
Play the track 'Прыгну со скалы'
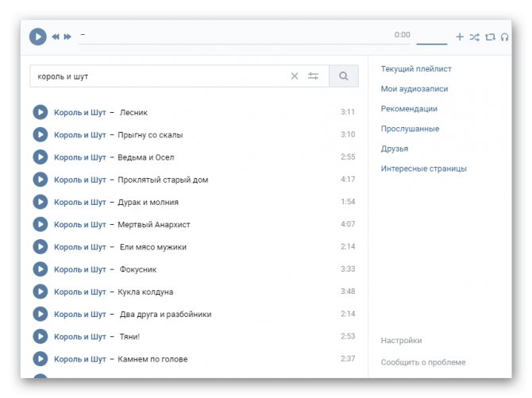40,134
